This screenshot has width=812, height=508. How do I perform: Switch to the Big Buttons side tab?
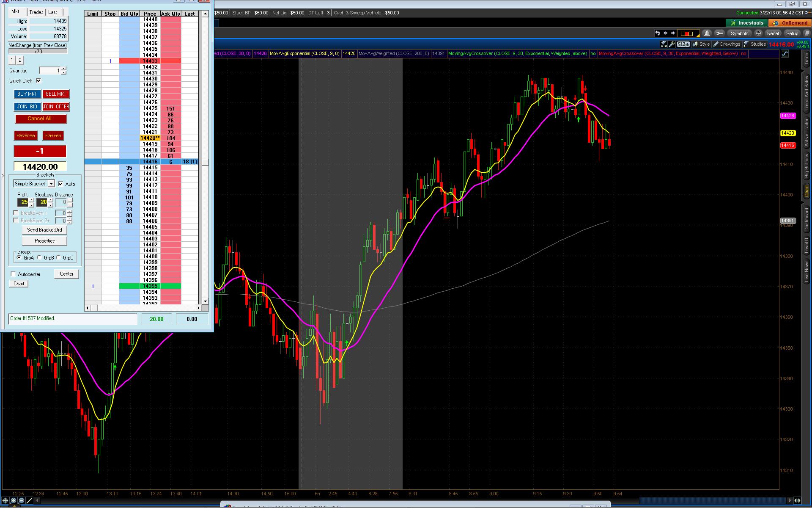[807, 166]
